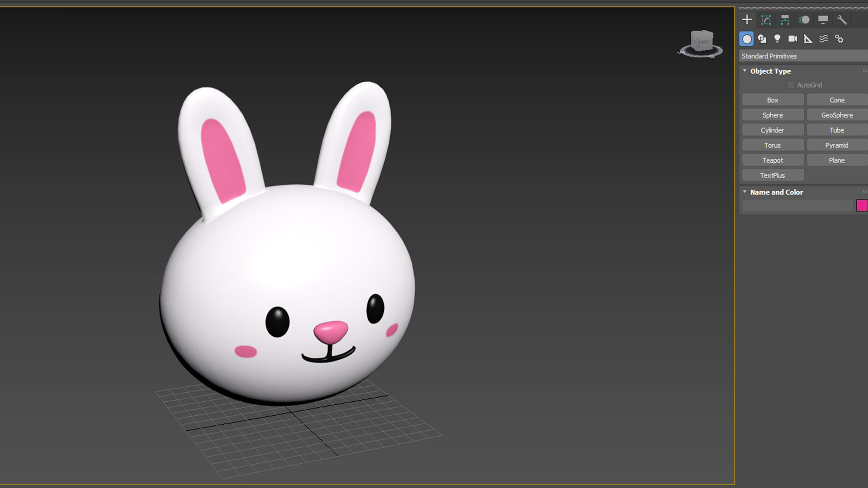The height and width of the screenshot is (488, 868).
Task: Enable the AutoGrid checkbox
Action: 791,84
